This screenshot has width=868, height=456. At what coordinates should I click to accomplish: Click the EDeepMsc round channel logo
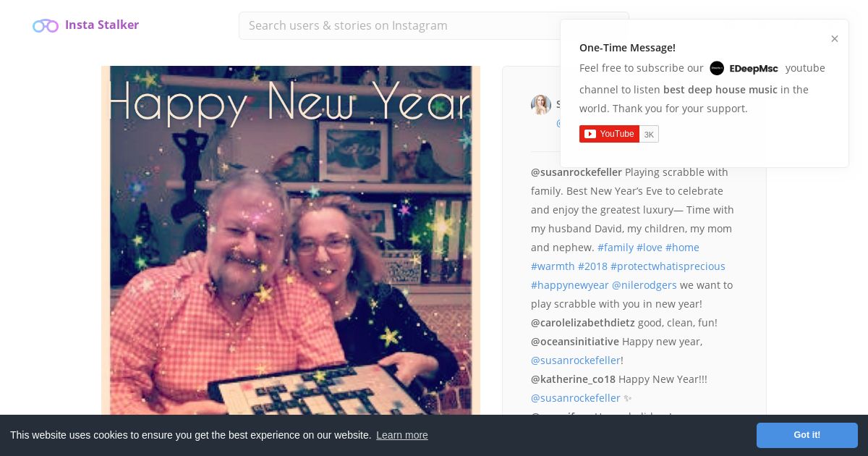717,68
